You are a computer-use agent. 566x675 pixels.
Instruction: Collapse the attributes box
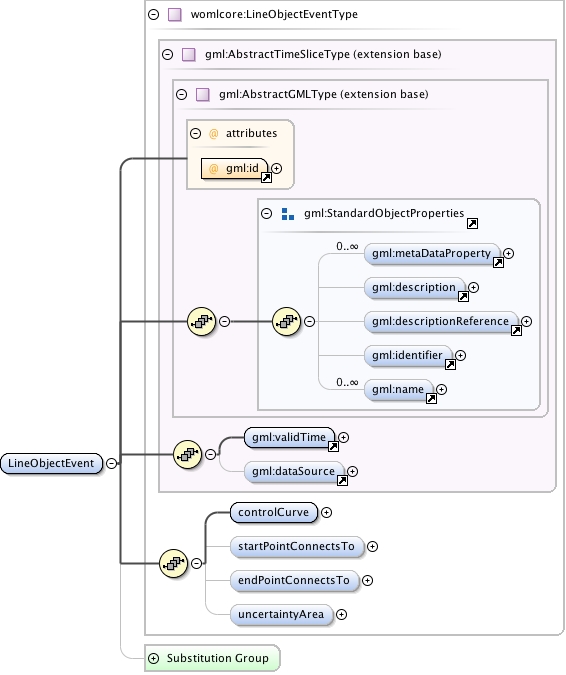(195, 133)
